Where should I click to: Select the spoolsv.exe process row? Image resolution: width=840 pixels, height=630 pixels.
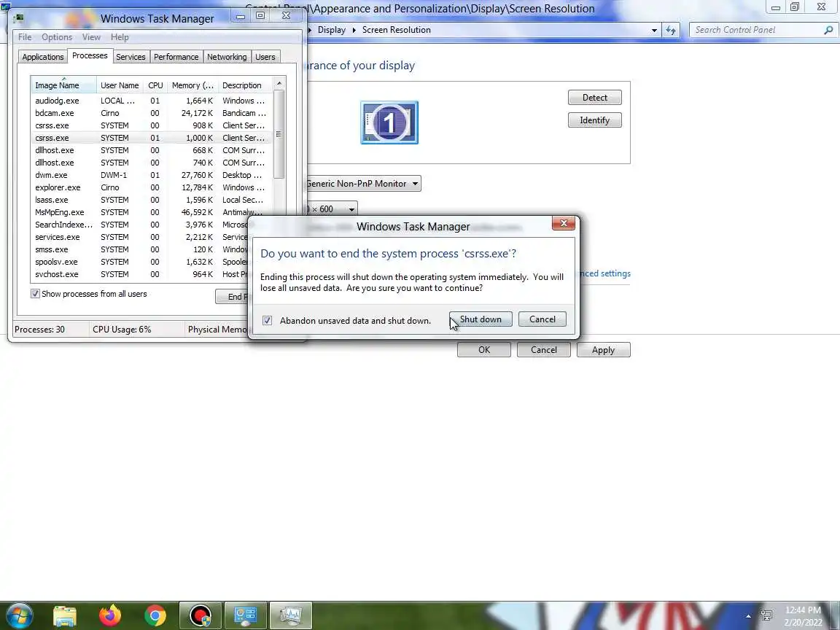[x=139, y=262]
